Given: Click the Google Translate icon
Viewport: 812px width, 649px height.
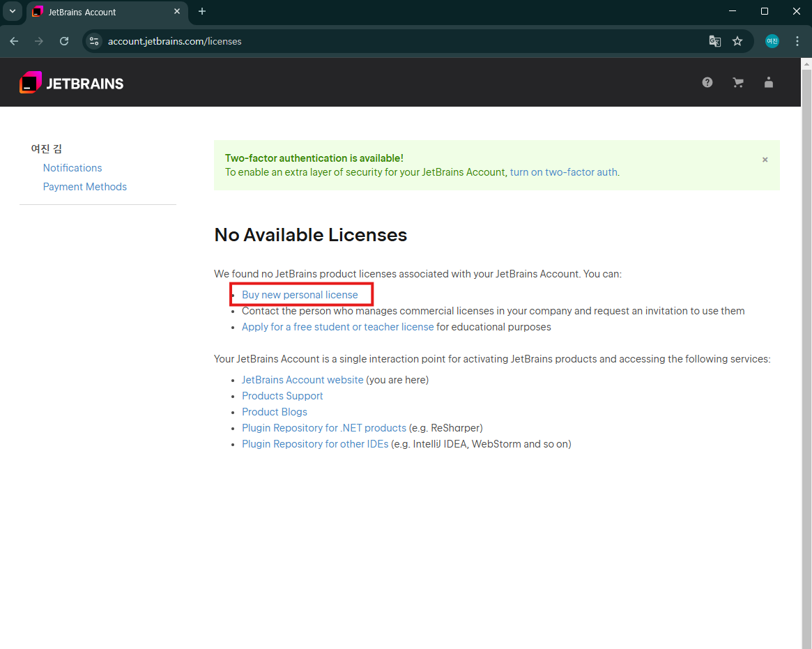Looking at the screenshot, I should (x=714, y=41).
